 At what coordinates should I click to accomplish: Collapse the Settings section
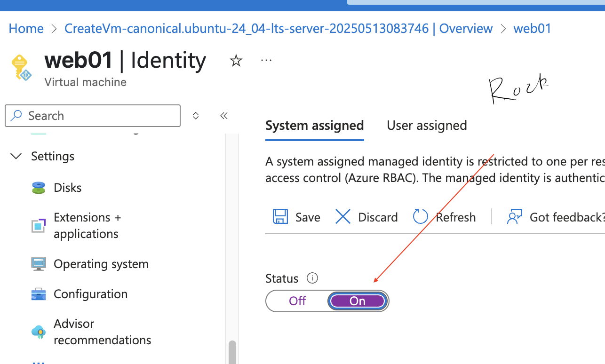[16, 156]
